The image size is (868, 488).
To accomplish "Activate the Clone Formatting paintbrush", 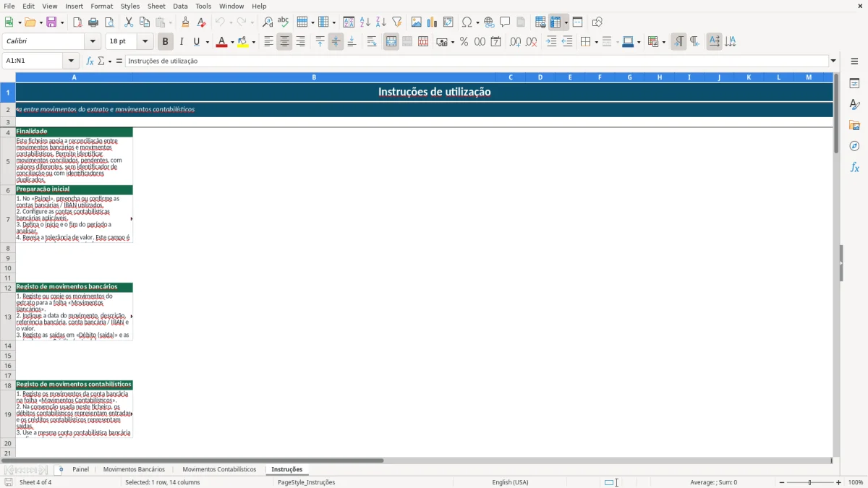I will pos(185,22).
